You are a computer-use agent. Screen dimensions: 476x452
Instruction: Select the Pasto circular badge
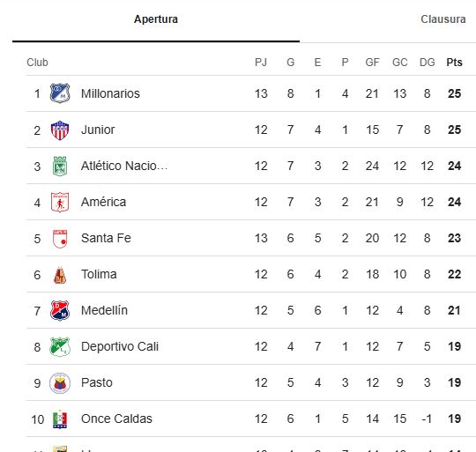(x=60, y=383)
